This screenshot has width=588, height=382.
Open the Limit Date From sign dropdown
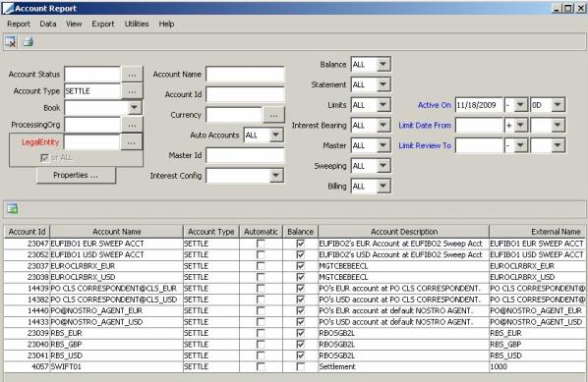click(520, 125)
